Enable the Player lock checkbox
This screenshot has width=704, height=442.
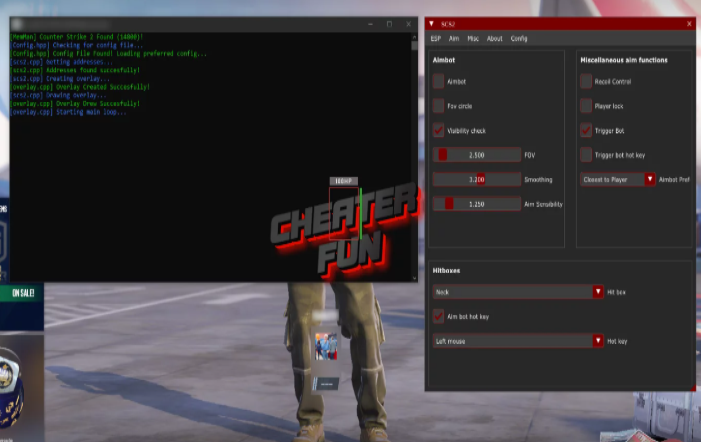pyautogui.click(x=586, y=106)
